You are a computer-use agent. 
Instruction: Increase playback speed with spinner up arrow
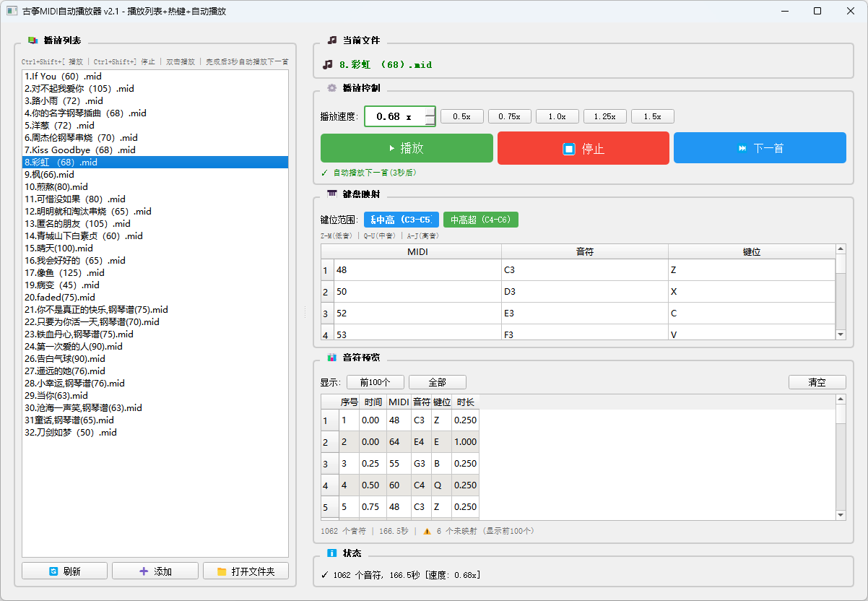430,111
